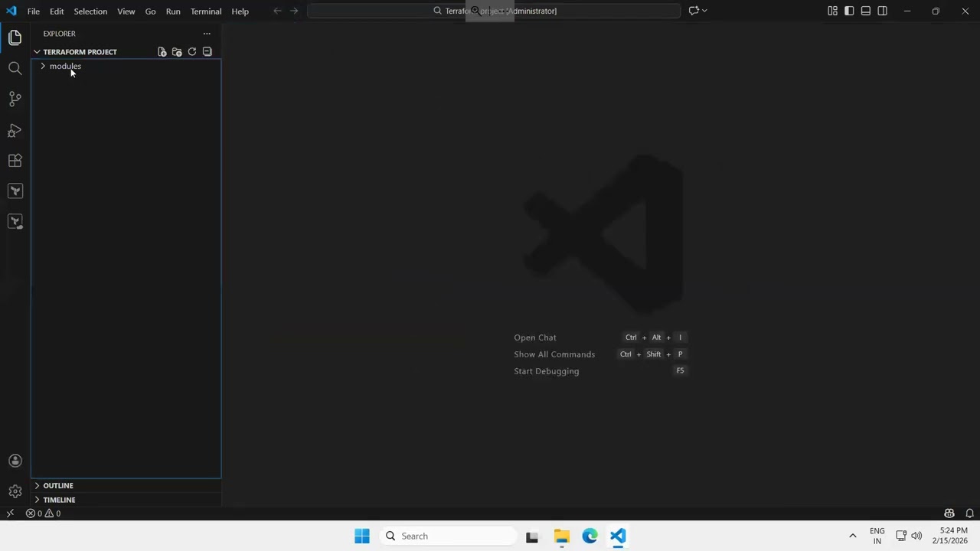The height and width of the screenshot is (551, 980).
Task: Click the VS Code logo in title bar
Action: [x=11, y=11]
